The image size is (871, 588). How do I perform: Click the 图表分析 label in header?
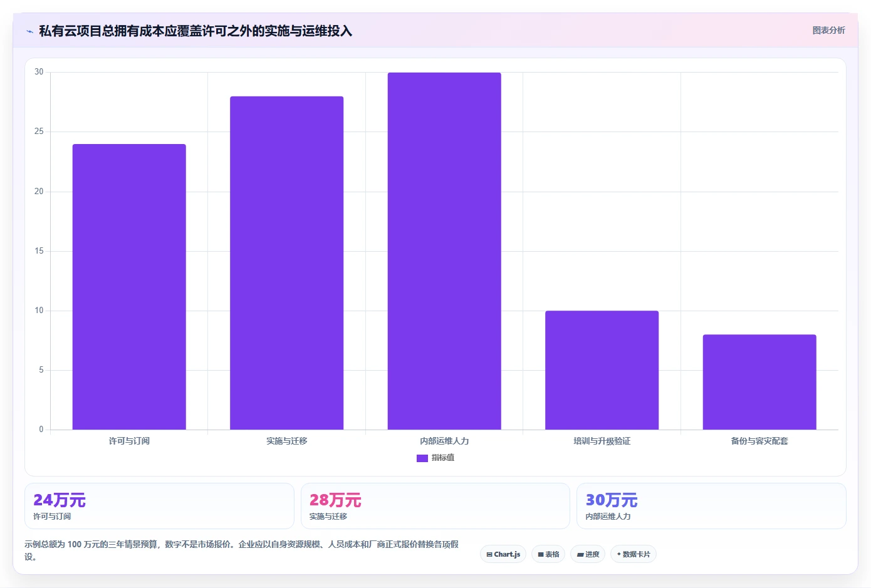click(x=828, y=30)
